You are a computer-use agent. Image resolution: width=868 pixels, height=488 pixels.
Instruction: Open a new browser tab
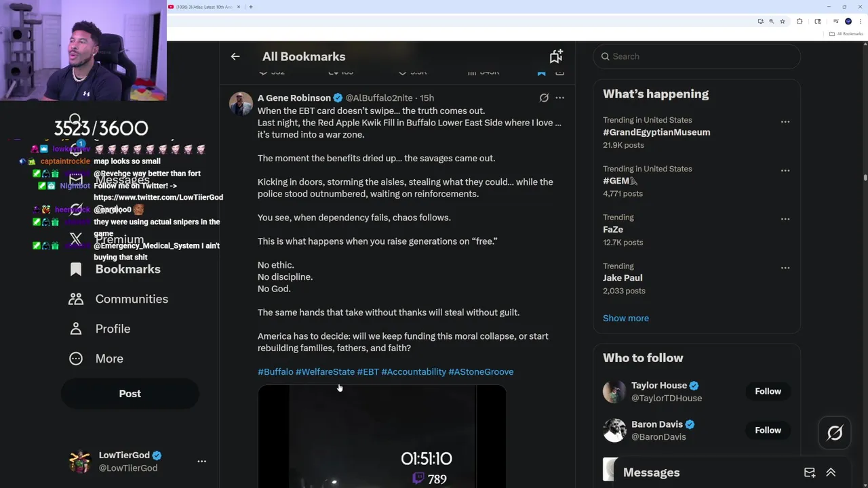pyautogui.click(x=251, y=7)
